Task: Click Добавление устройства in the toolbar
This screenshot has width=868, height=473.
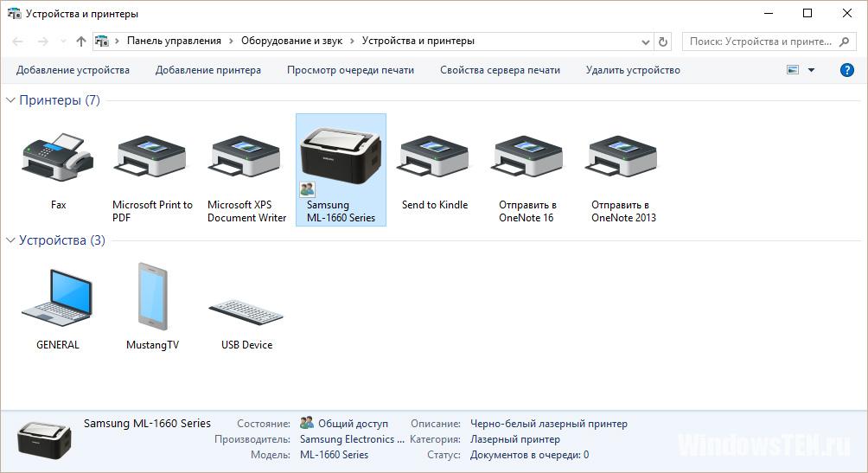Action: click(x=73, y=70)
